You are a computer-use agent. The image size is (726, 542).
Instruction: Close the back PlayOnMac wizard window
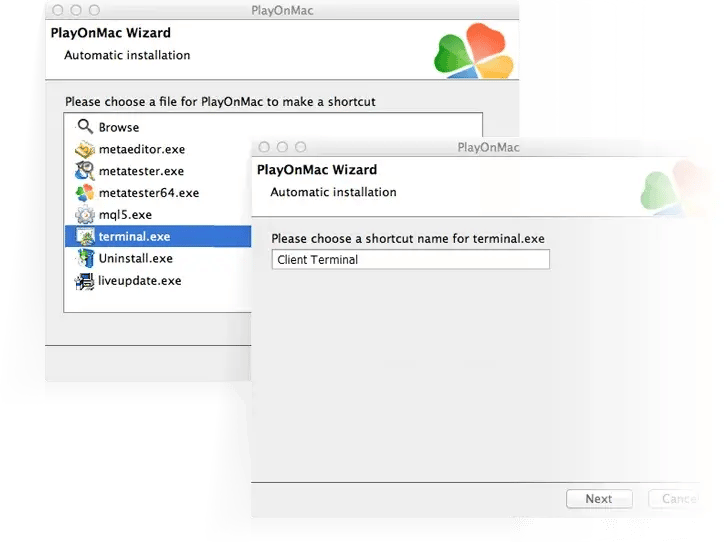58,10
